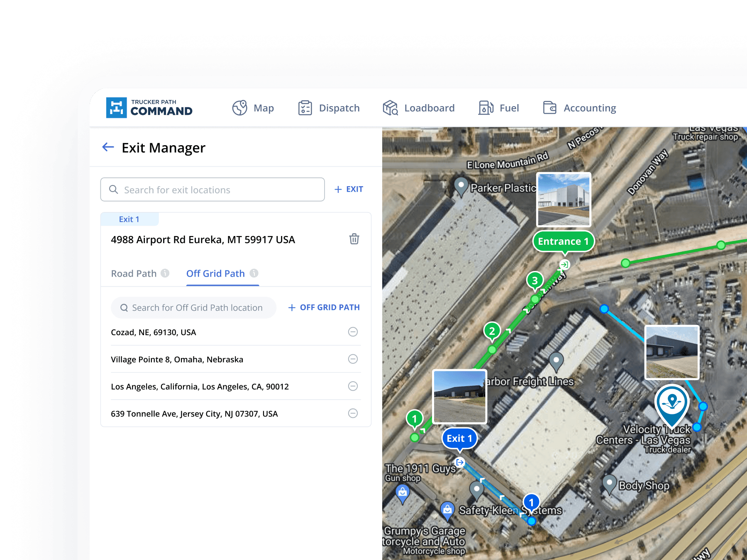
Task: Click the Grumpy's Garage shopping pin
Action: [x=447, y=511]
